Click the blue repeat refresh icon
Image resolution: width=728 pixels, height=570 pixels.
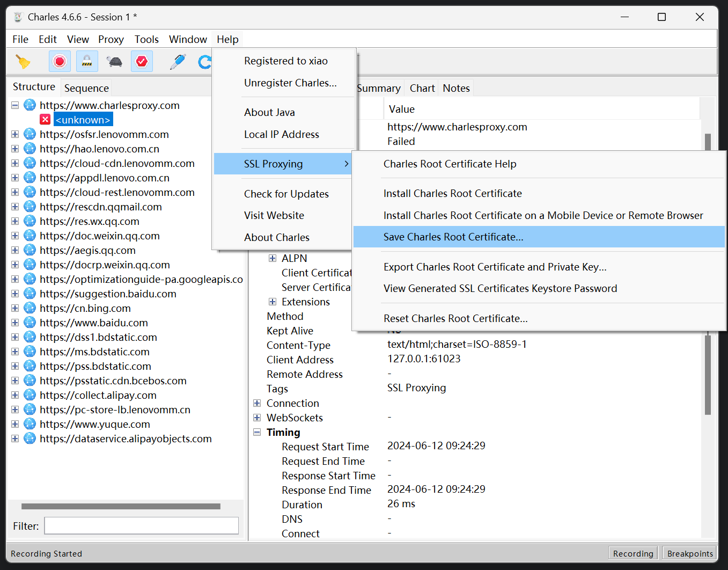click(204, 62)
